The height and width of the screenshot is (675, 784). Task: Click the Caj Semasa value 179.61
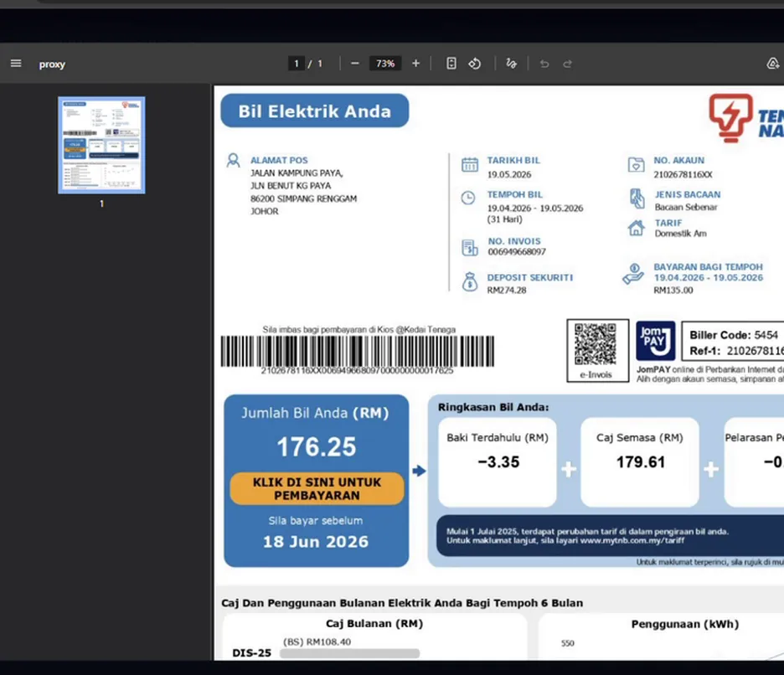641,462
